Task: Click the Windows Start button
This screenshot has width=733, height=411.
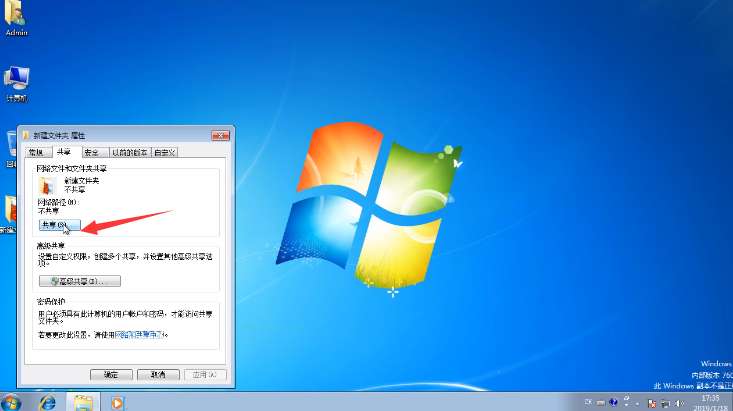Action: pos(11,403)
